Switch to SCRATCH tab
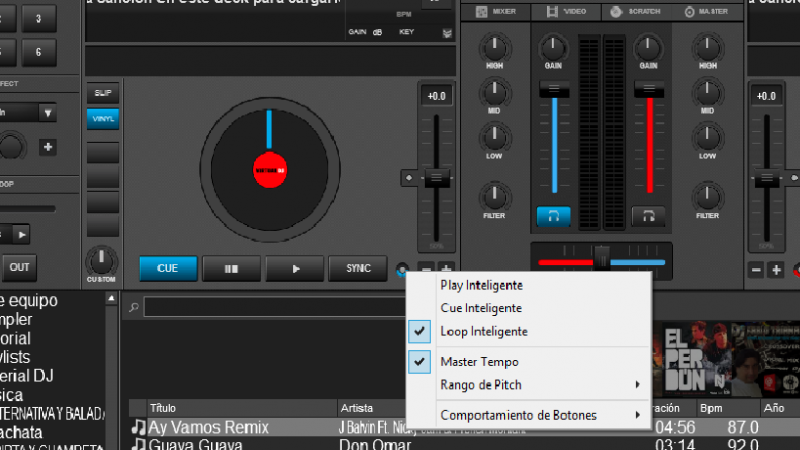Screen dimensions: 800x450 pyautogui.click(x=637, y=12)
